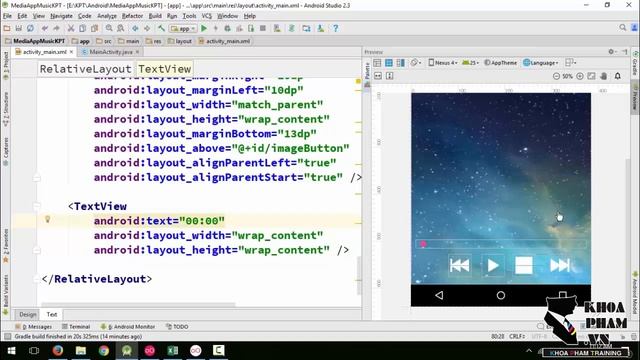The image size is (640, 360).
Task: Select the res folder breadcrumb
Action: click(x=153, y=41)
